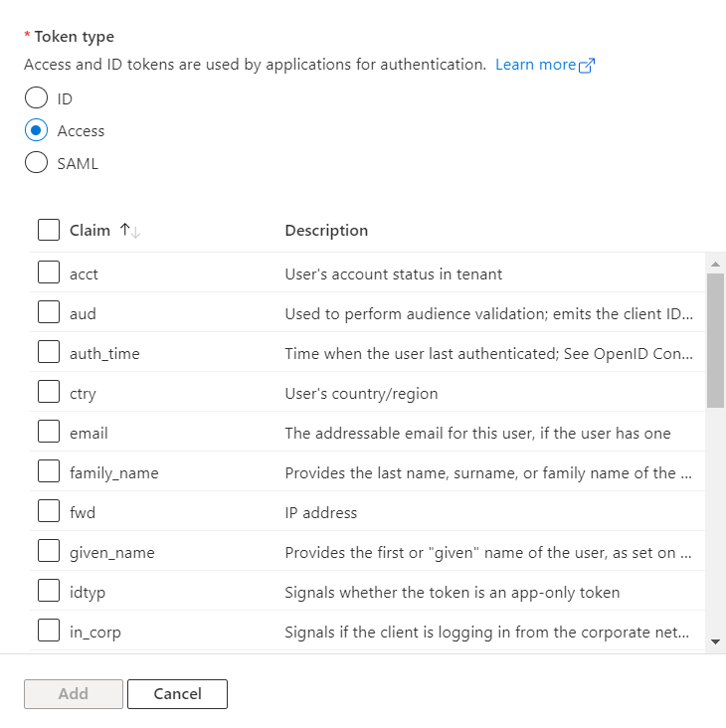
Task: Select the ctry claim checkbox
Action: (x=49, y=392)
